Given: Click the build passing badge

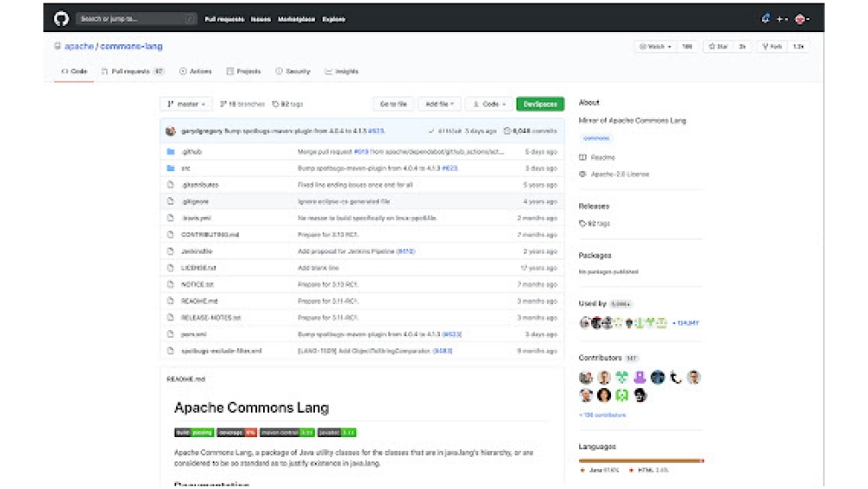Looking at the screenshot, I should pyautogui.click(x=194, y=433).
